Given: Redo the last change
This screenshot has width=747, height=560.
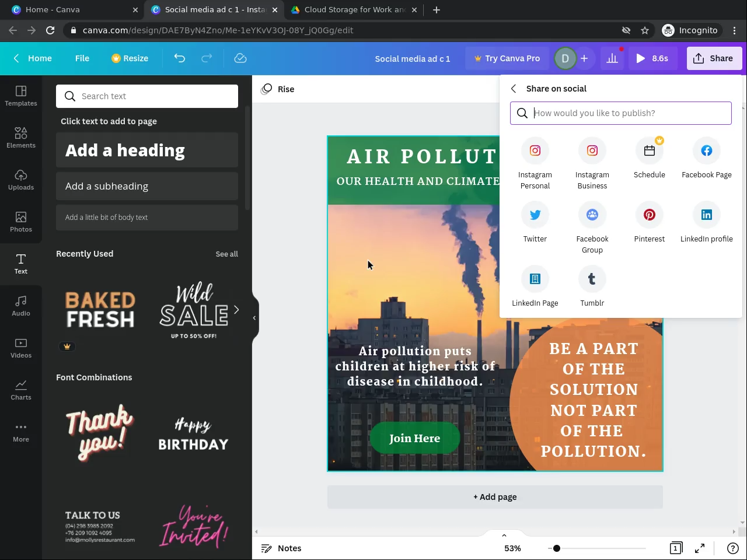Looking at the screenshot, I should (x=207, y=58).
